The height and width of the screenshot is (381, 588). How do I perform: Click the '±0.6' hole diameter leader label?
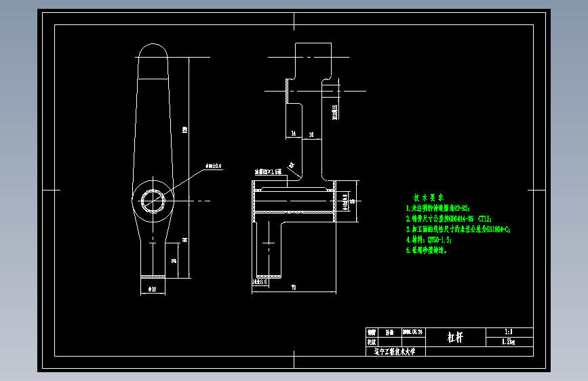click(214, 165)
